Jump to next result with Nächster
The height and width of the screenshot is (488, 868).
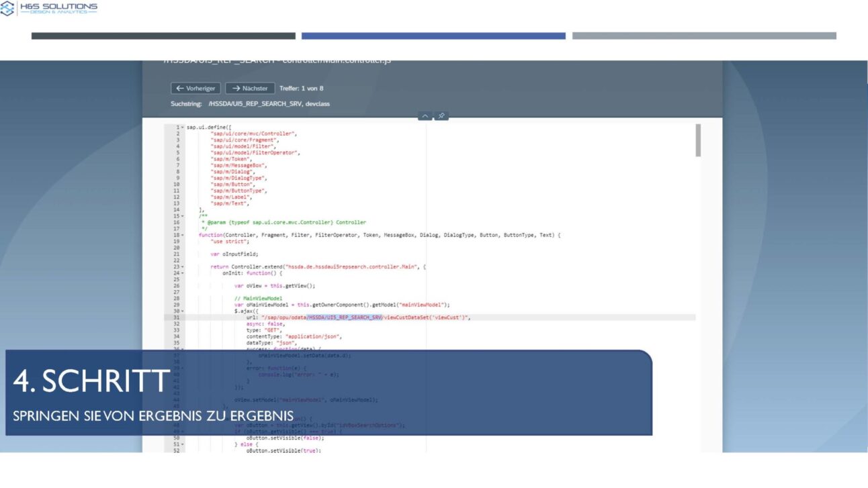[250, 89]
